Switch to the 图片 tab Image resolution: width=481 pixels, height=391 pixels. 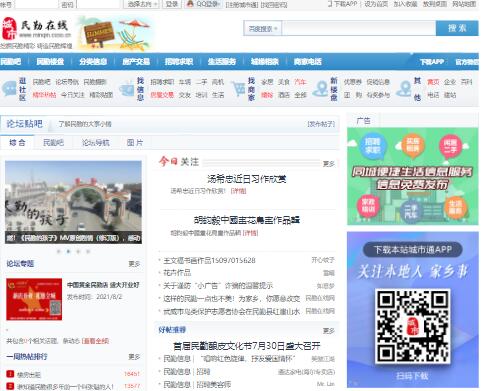point(135,143)
